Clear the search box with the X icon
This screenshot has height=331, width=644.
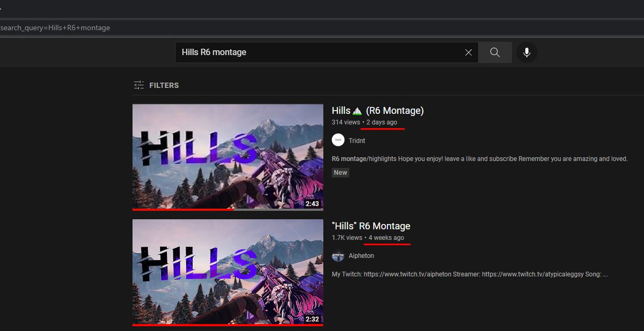[x=469, y=53]
